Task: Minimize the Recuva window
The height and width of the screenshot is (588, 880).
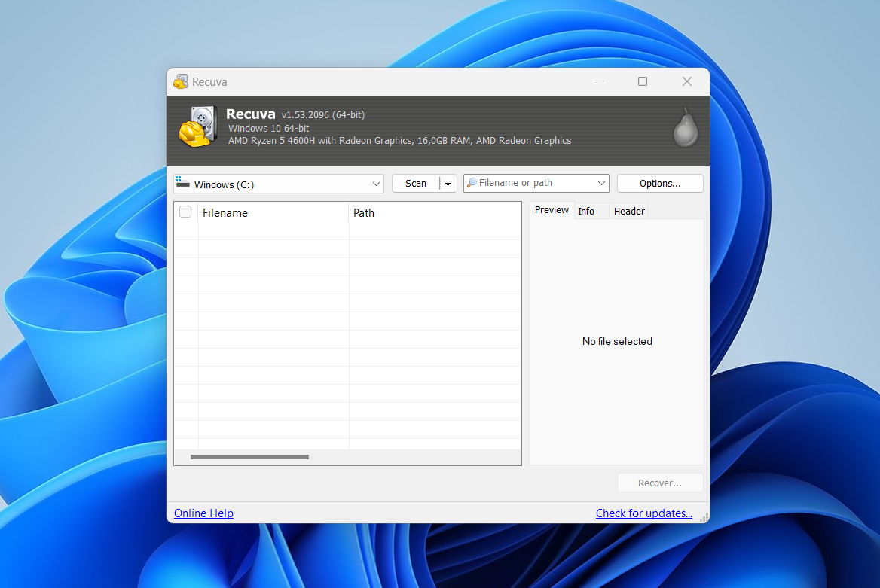Action: point(599,81)
